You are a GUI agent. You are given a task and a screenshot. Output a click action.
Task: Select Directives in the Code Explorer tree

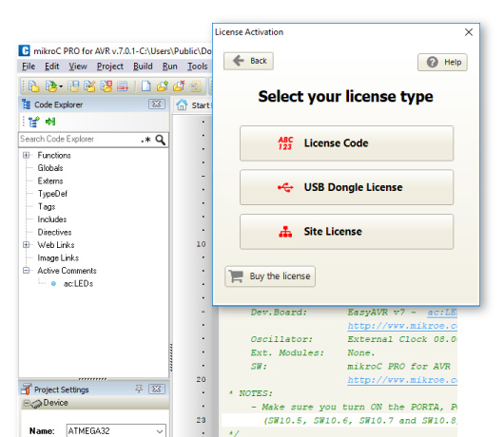54,232
